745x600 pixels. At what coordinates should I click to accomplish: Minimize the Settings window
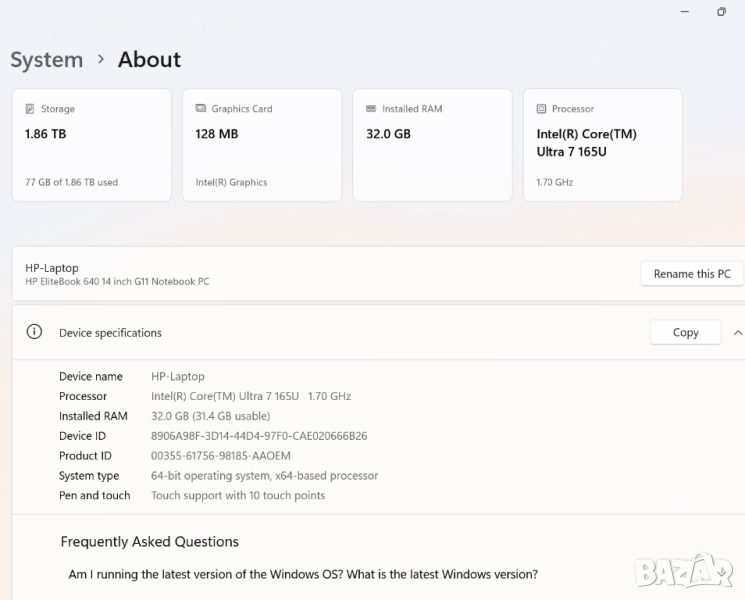[685, 12]
